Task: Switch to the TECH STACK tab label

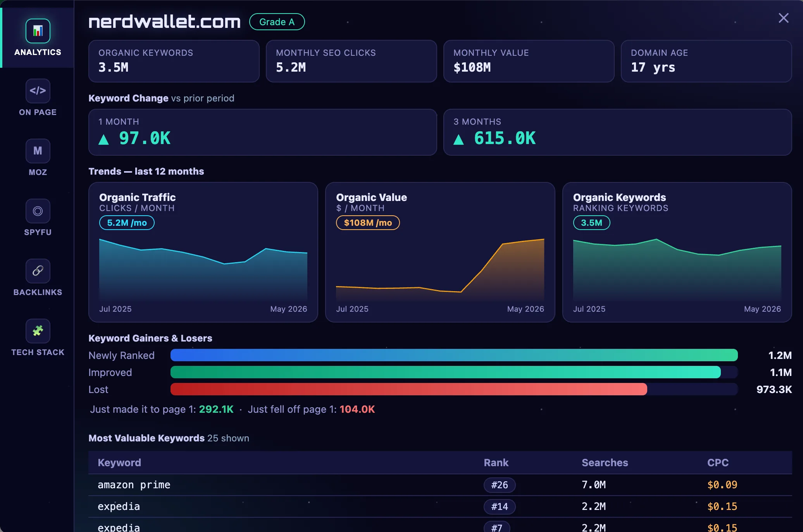Action: pos(38,352)
